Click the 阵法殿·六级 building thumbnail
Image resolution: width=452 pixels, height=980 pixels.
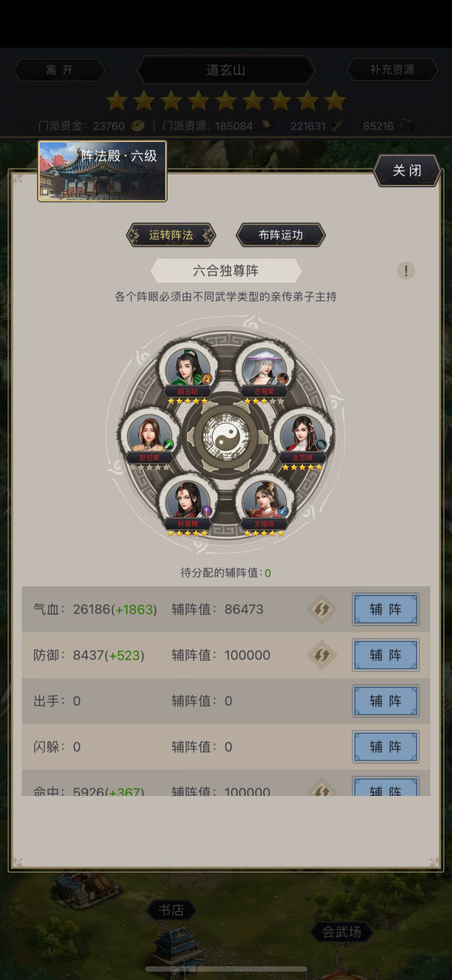click(102, 171)
